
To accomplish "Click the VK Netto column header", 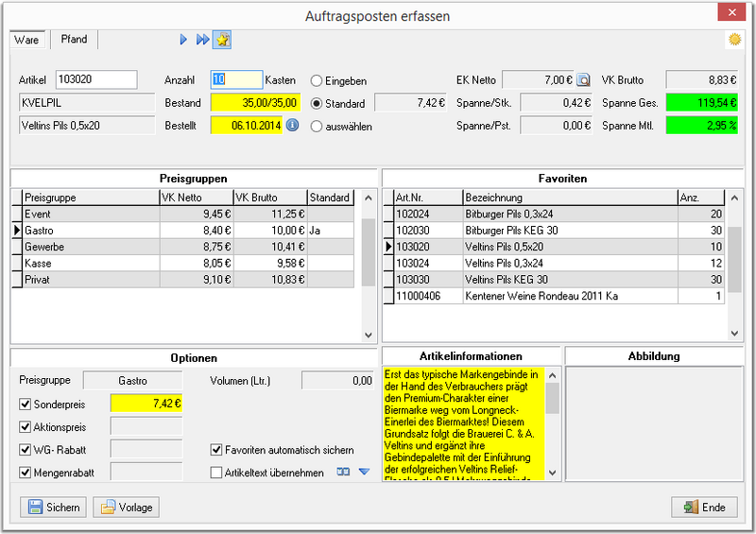I will pyautogui.click(x=197, y=198).
